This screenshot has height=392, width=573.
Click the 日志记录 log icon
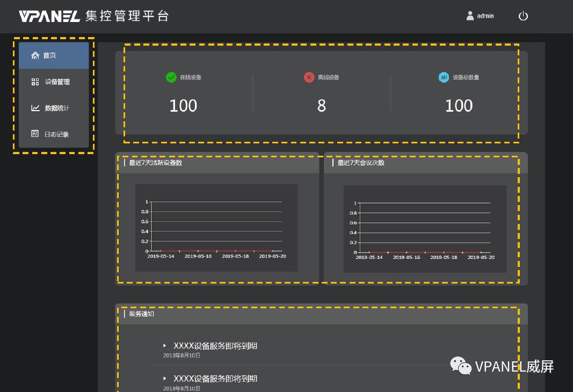tap(35, 134)
